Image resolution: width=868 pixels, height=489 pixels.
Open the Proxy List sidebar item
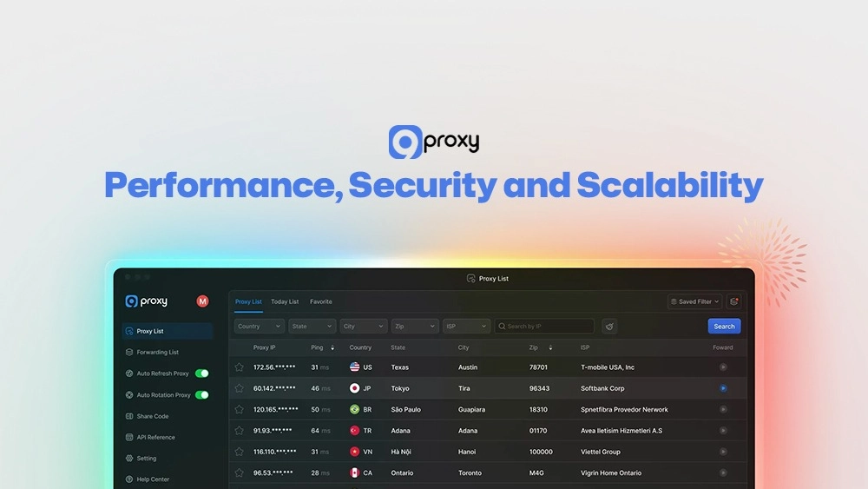(168, 331)
